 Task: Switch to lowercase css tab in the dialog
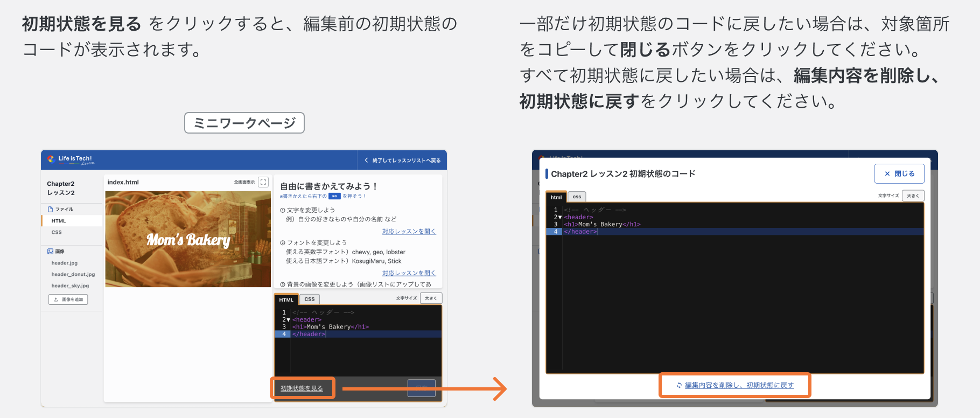tap(577, 197)
